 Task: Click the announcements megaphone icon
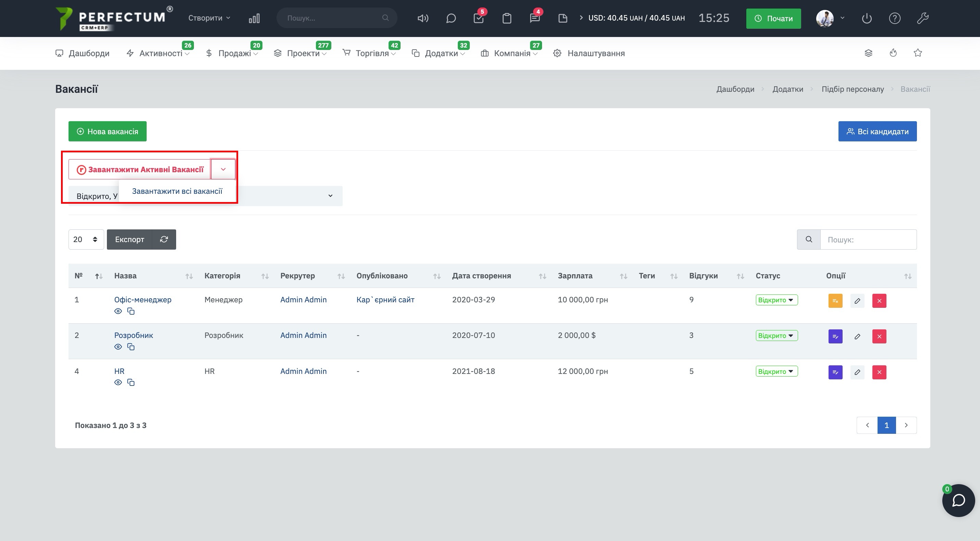click(x=422, y=18)
